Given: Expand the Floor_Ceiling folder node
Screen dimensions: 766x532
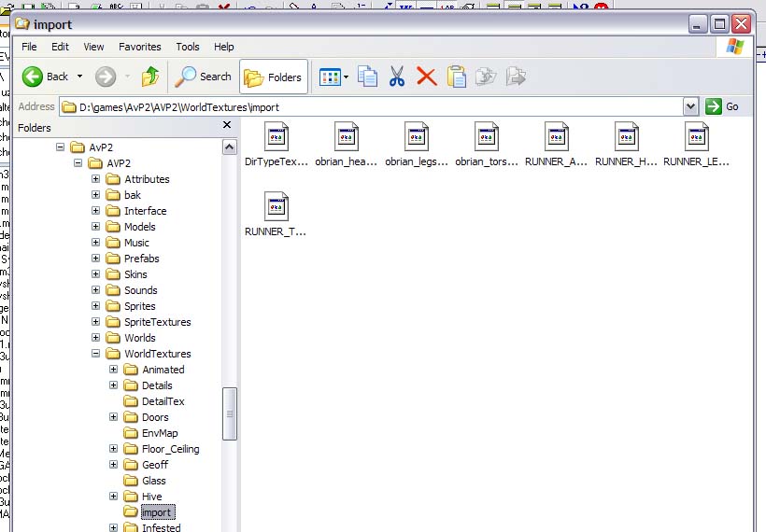Looking at the screenshot, I should coord(113,449).
